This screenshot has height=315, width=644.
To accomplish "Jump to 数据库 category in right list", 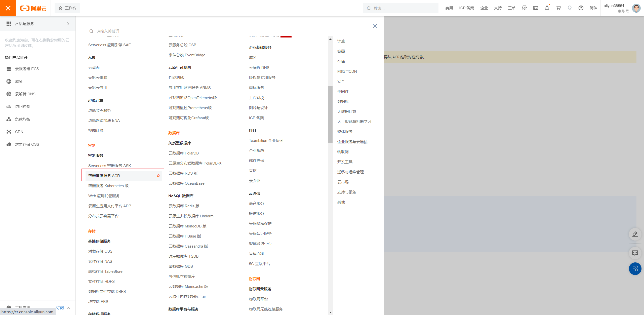I will pyautogui.click(x=343, y=102).
